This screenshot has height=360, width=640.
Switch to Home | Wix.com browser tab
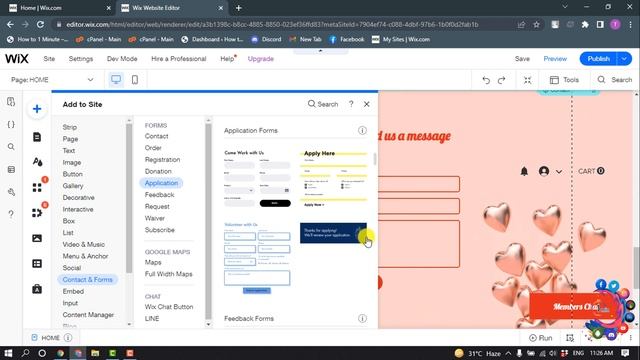[x=60, y=8]
